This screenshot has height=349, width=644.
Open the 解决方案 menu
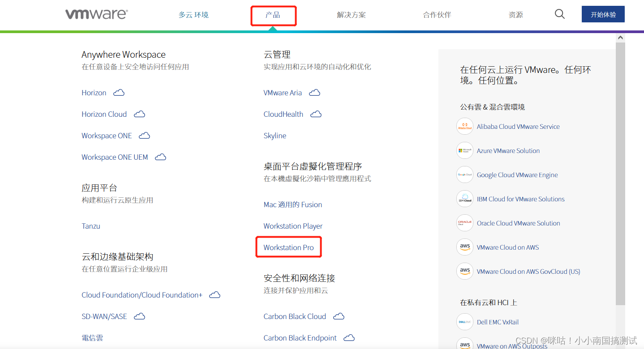click(x=351, y=14)
